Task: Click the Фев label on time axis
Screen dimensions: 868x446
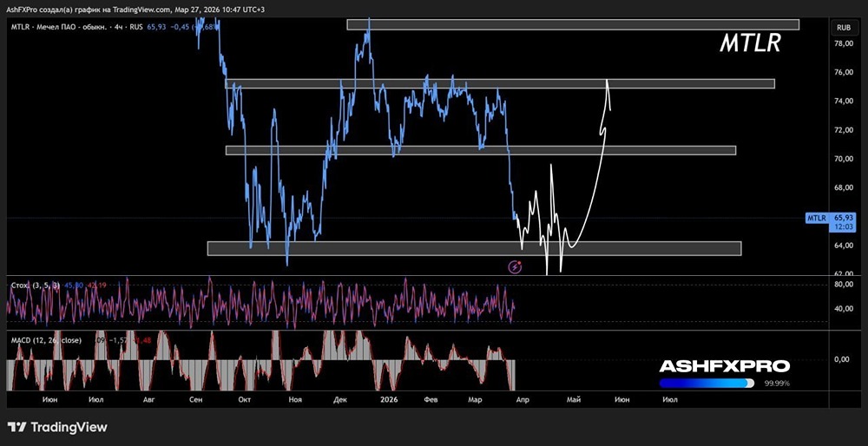Action: coord(431,399)
